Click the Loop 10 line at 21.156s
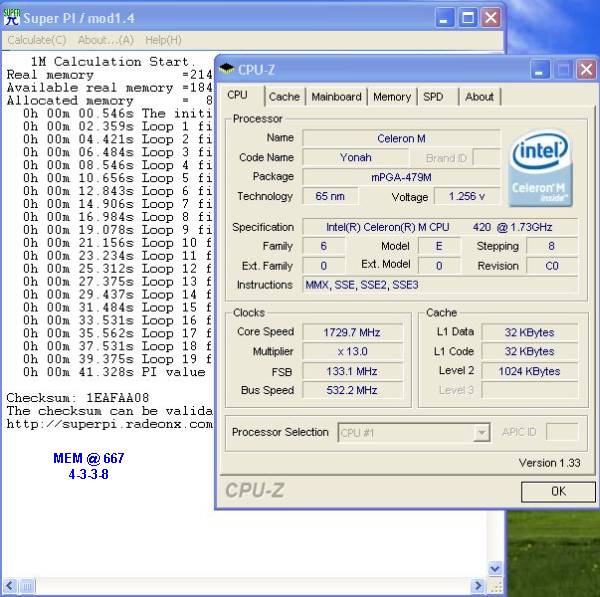600x597 pixels. click(117, 243)
